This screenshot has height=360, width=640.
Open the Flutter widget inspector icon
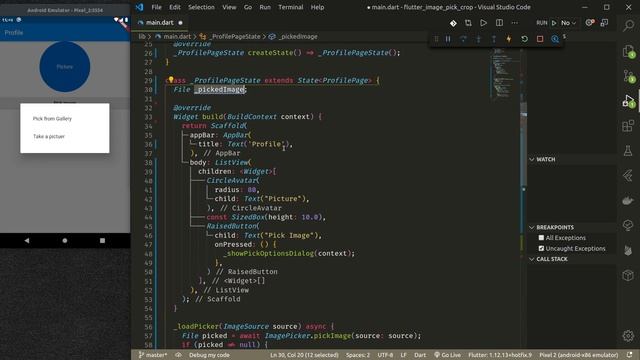point(555,39)
